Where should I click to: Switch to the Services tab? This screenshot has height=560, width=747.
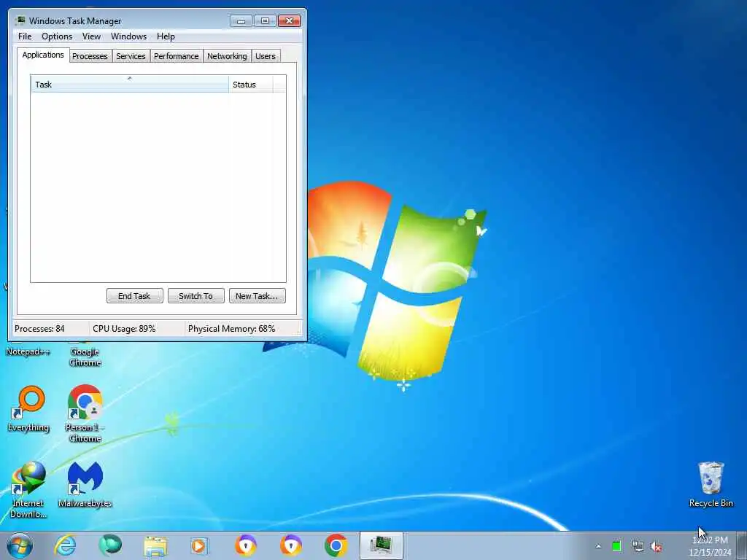click(x=131, y=56)
